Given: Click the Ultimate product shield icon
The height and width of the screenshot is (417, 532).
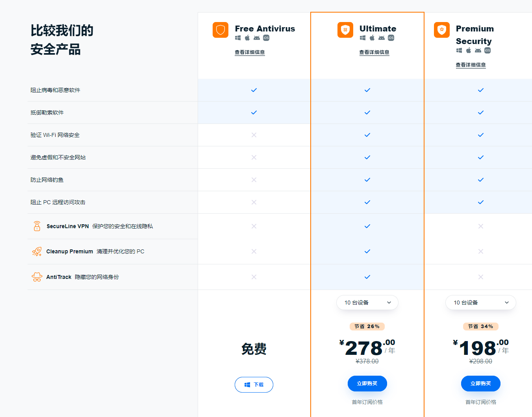Looking at the screenshot, I should click(x=345, y=30).
